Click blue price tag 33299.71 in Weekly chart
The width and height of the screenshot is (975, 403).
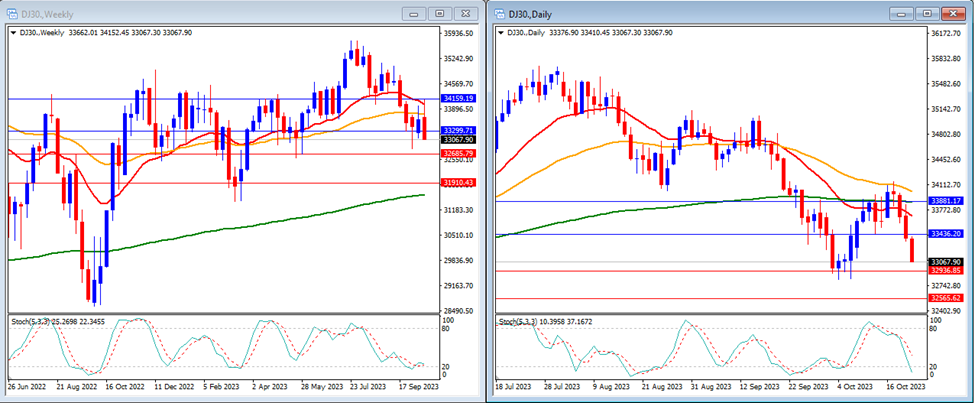click(458, 131)
